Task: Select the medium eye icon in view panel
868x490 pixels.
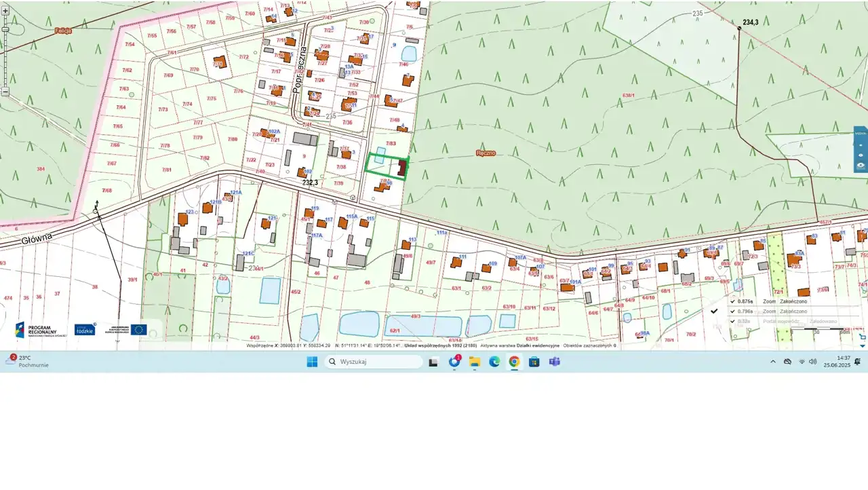Action: tap(861, 155)
